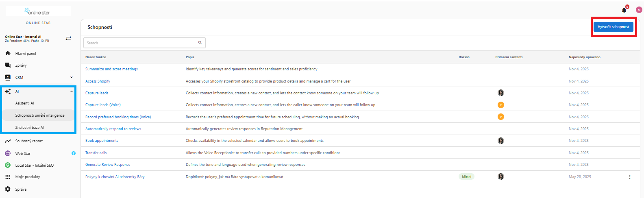Click the Souhrnný report chart icon
Viewport: 644px width, 198px height.
(x=8, y=141)
